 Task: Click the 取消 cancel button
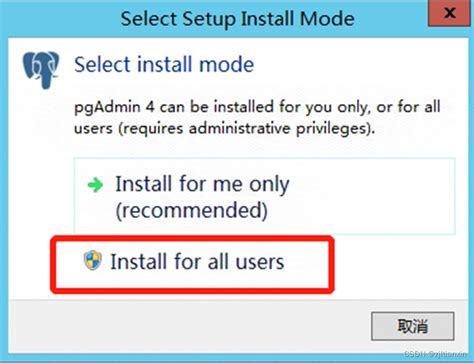[413, 326]
